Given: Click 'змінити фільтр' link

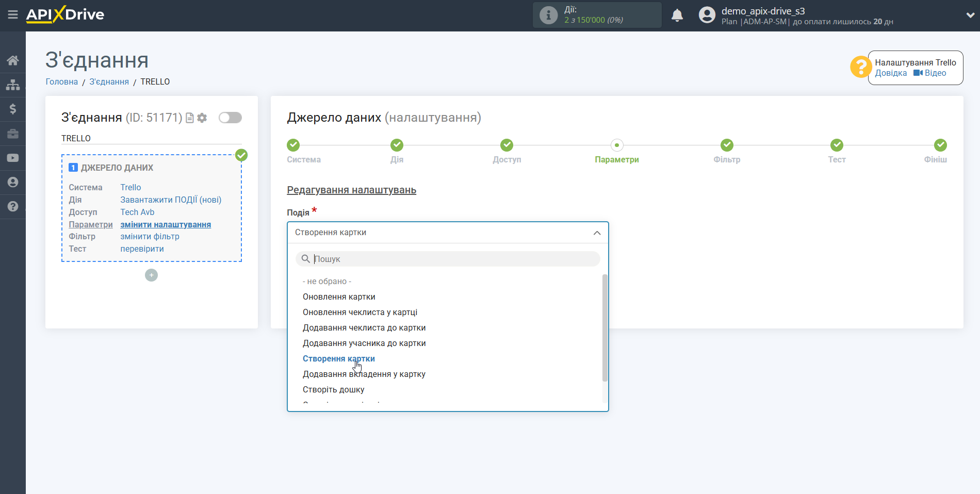Looking at the screenshot, I should pos(150,237).
